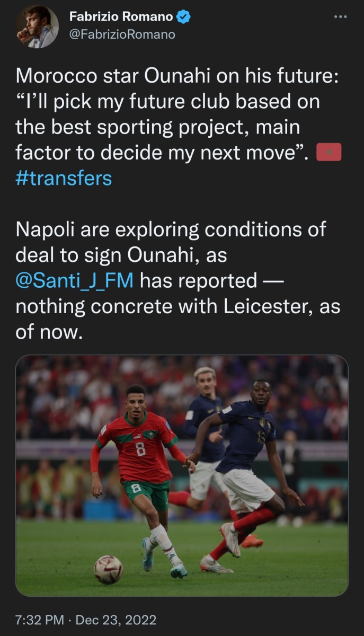Click the soccer ball in the photo

(108, 570)
